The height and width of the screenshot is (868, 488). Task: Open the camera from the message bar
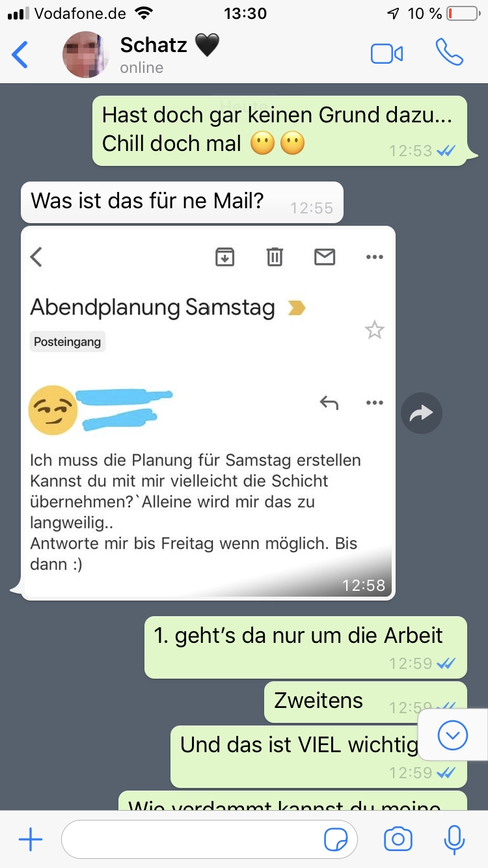pos(398,839)
